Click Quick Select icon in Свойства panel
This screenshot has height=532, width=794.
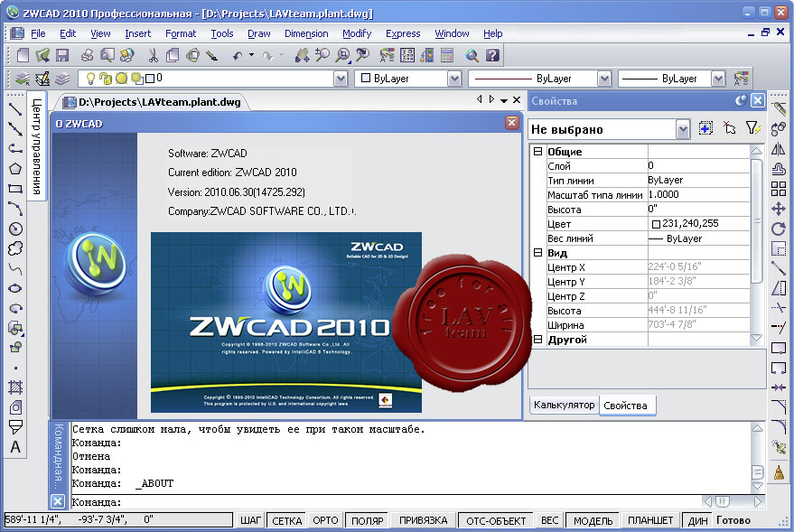coord(753,128)
